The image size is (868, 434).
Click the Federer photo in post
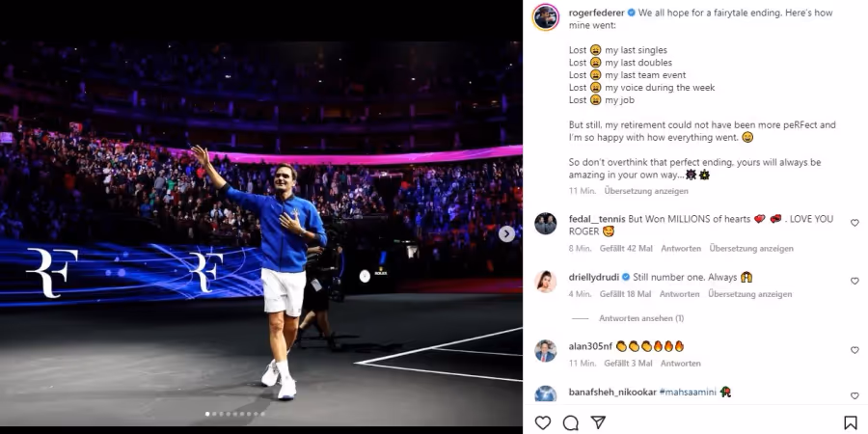coord(260,232)
